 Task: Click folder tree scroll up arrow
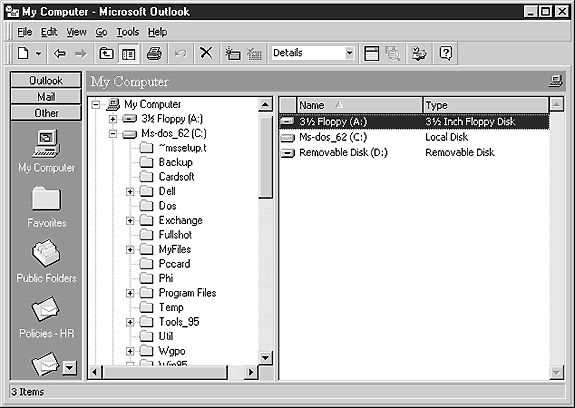pyautogui.click(x=265, y=105)
